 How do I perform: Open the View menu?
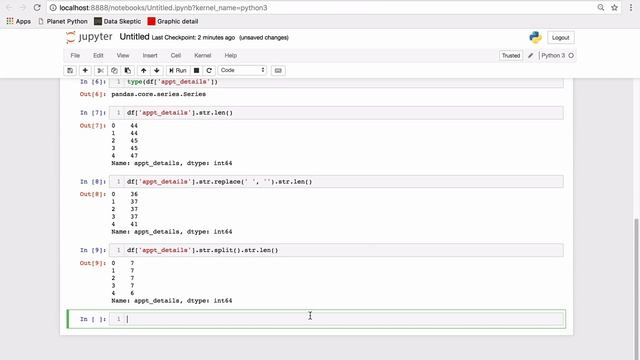tap(123, 56)
